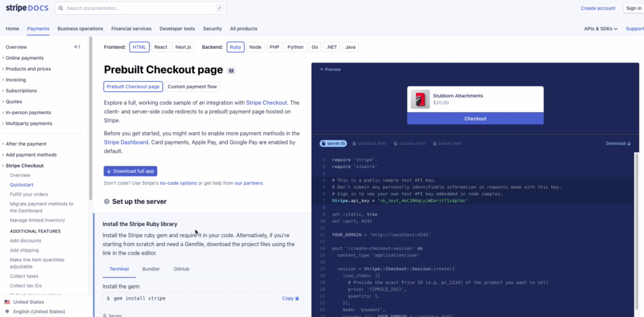The image size is (644, 317).
Task: Click the Prebuilt Checkout page pill button
Action: tap(133, 87)
